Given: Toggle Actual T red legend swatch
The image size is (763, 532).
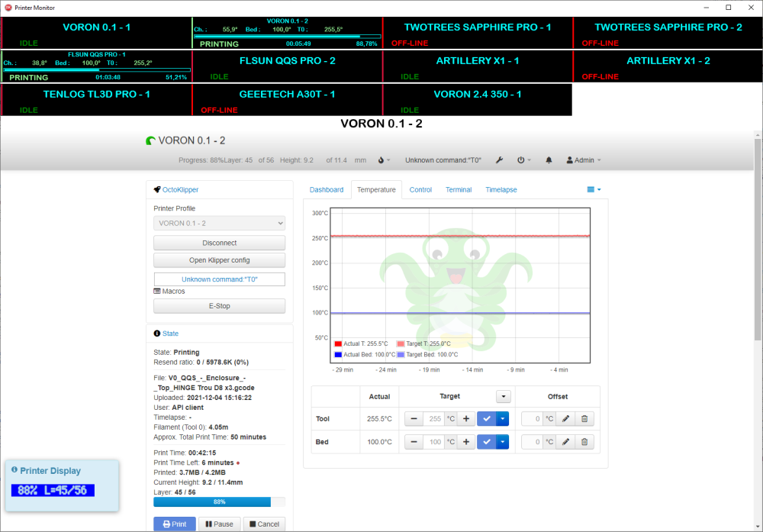Looking at the screenshot, I should pos(338,343).
